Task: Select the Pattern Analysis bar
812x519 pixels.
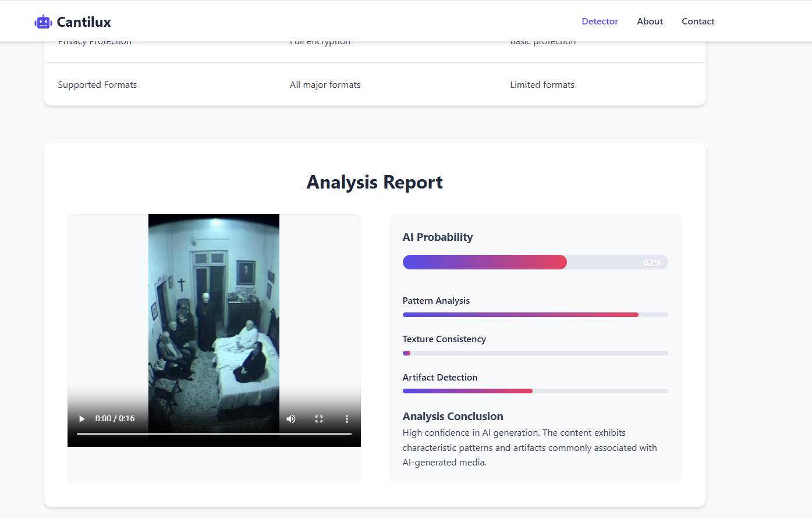Action: pyautogui.click(x=535, y=315)
